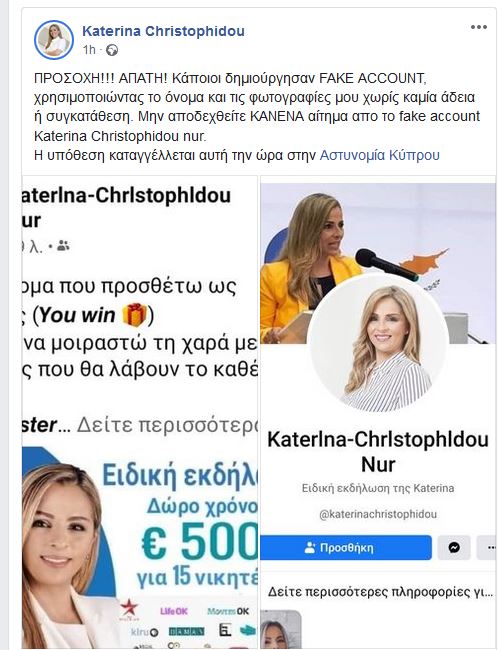Open the Αστυνομία Κύπρου page link
The height and width of the screenshot is (650, 502).
click(380, 155)
